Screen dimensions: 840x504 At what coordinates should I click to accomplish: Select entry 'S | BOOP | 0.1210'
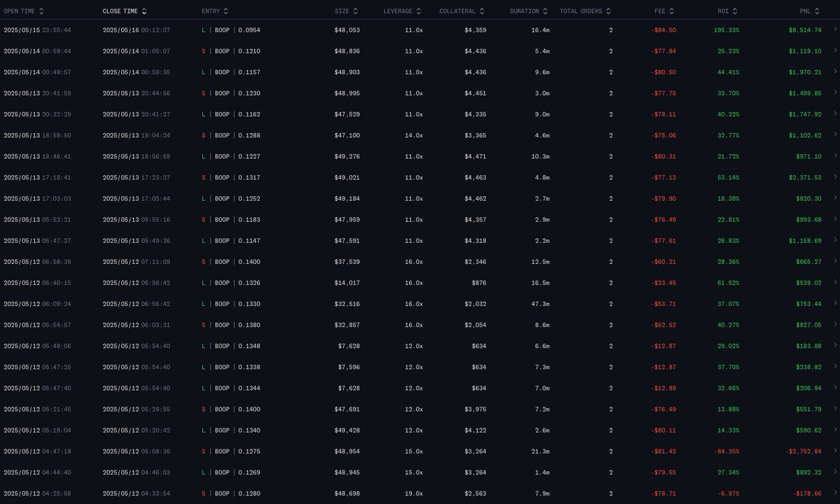point(231,51)
